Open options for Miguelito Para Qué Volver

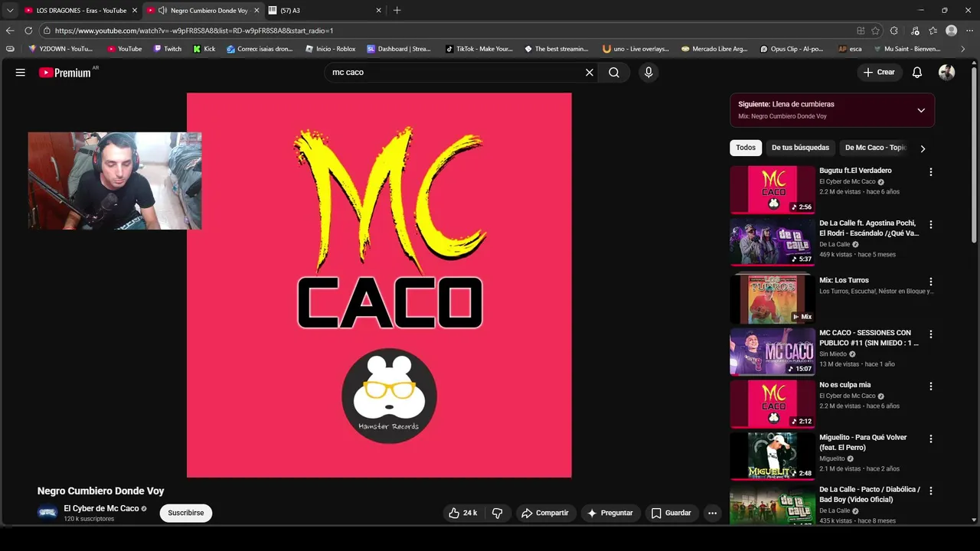[931, 439]
